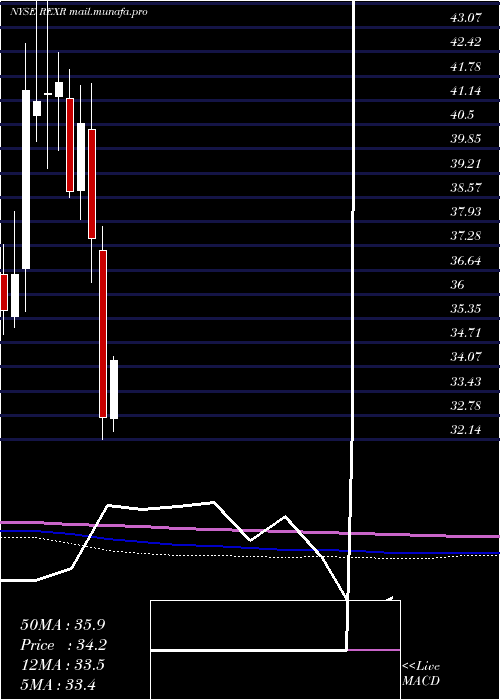
Task: Click the 'NYSE REXR mail.munafa.pro' chart title
Action: (x=79, y=12)
